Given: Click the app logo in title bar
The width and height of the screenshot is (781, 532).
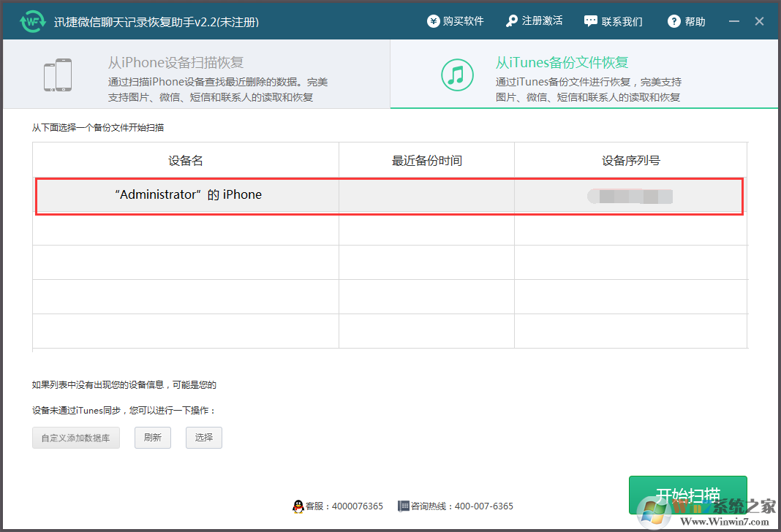Looking at the screenshot, I should pyautogui.click(x=31, y=20).
